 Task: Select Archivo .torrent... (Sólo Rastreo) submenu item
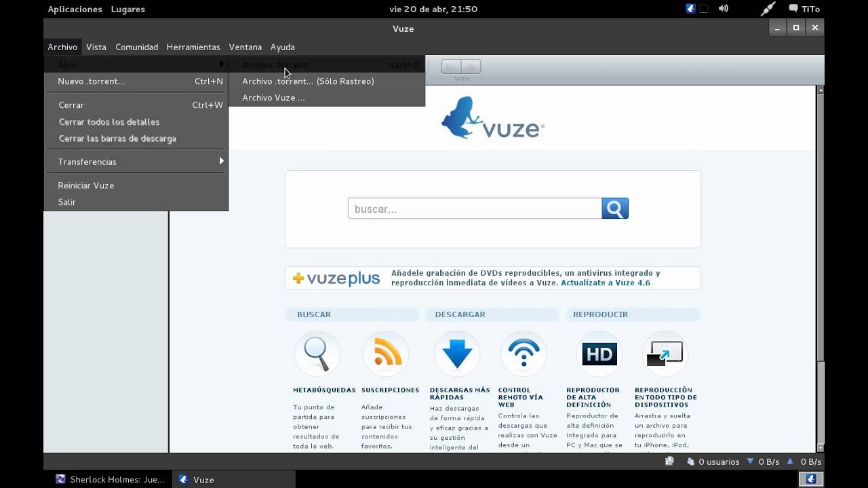[x=327, y=81]
